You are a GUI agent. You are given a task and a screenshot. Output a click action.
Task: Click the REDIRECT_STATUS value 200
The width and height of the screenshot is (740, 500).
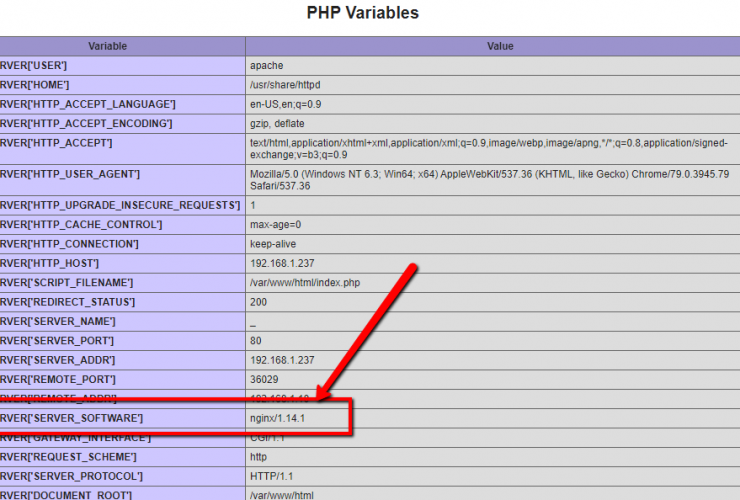(259, 302)
